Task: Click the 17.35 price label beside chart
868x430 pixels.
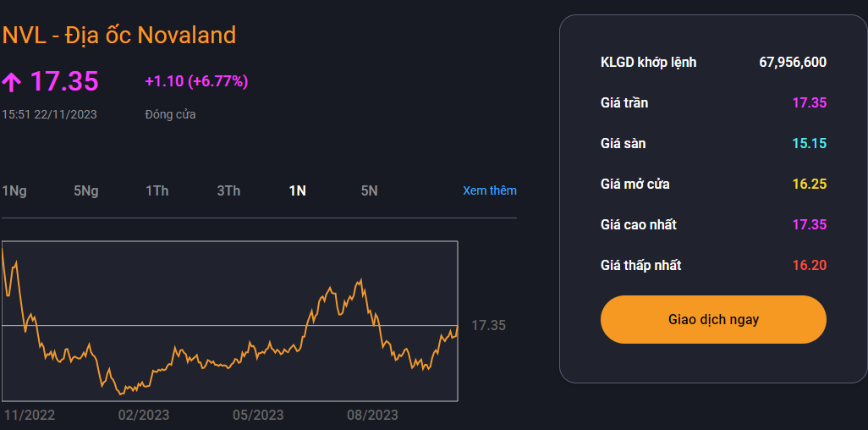Action: pos(488,325)
